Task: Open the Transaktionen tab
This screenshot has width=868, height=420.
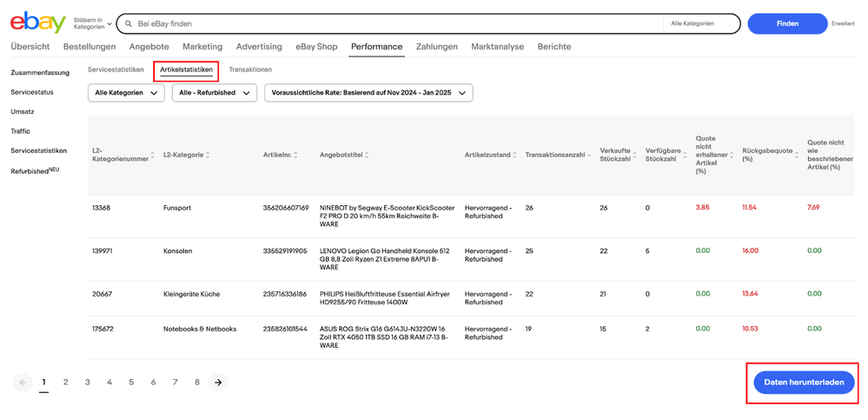Action: point(250,70)
